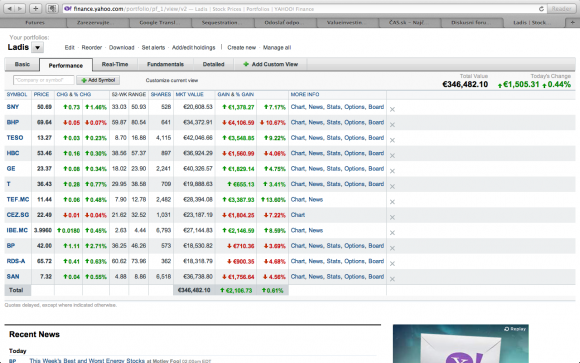Switch to the Valueinvestin... browser tab
The width and height of the screenshot is (580, 363).
(x=348, y=23)
